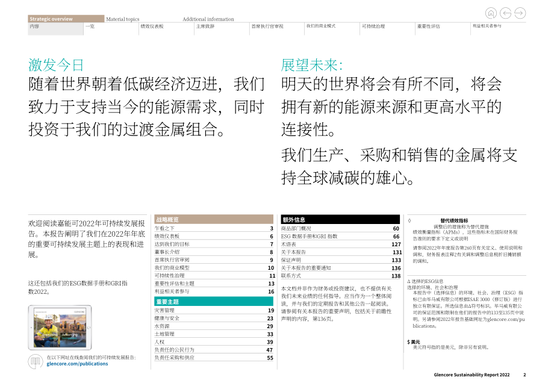Viewport: 554px width, 392px height.
Task: Click the open book publications icon
Action: click(x=36, y=361)
